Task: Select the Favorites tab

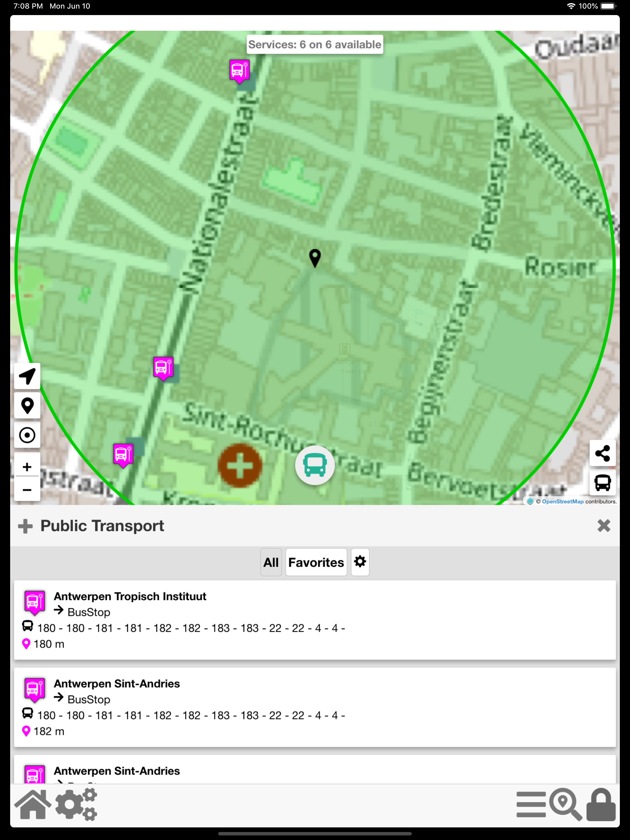Action: 316,562
